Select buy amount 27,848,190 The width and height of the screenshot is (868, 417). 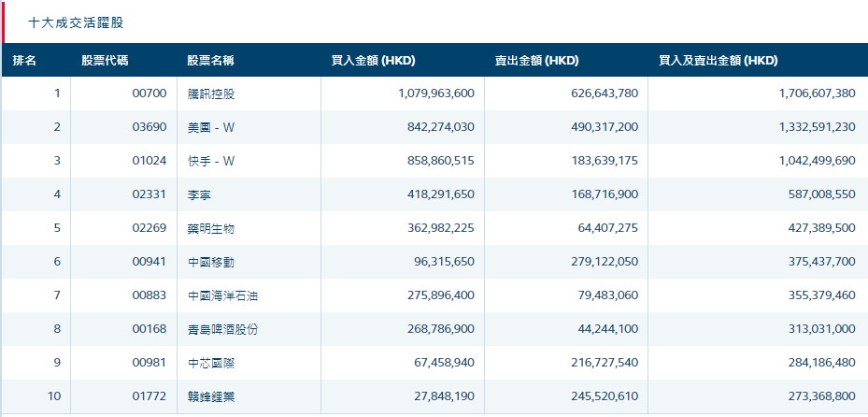(445, 397)
